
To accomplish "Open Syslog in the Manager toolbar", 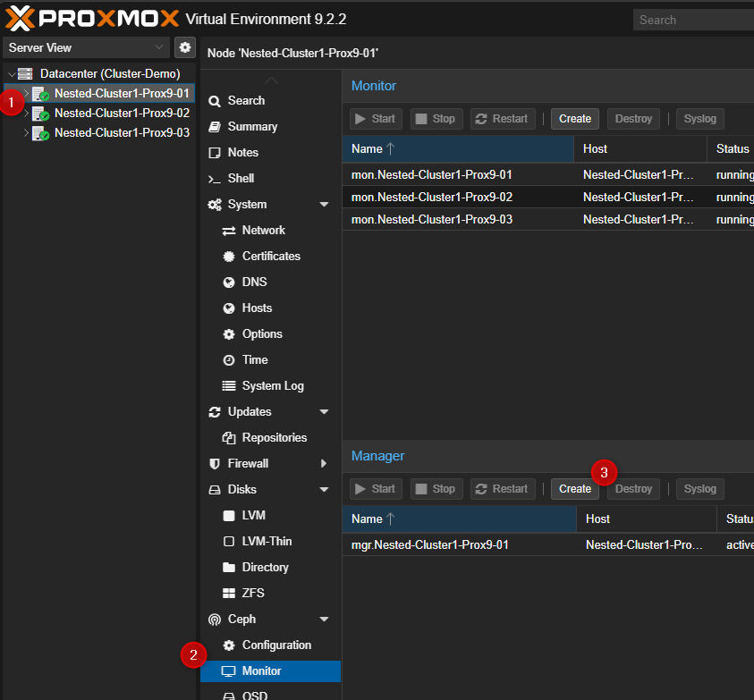I will (700, 489).
